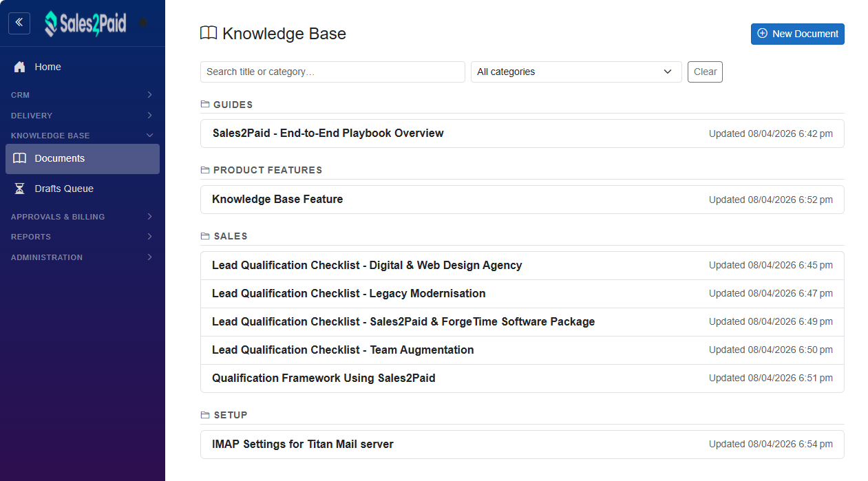Image resolution: width=868 pixels, height=481 pixels.
Task: Collapse the sidebar with double-chevron button
Action: (19, 23)
